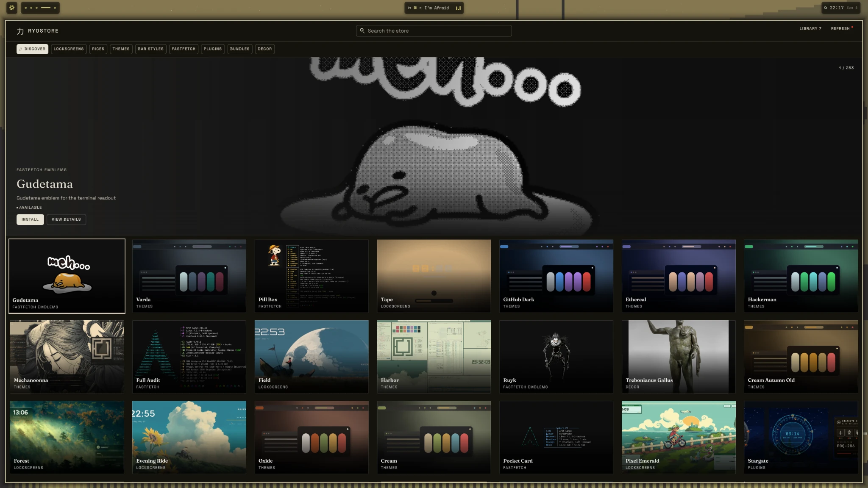The height and width of the screenshot is (488, 868).
Task: Click the '1 / 253' page counter
Action: click(x=846, y=68)
